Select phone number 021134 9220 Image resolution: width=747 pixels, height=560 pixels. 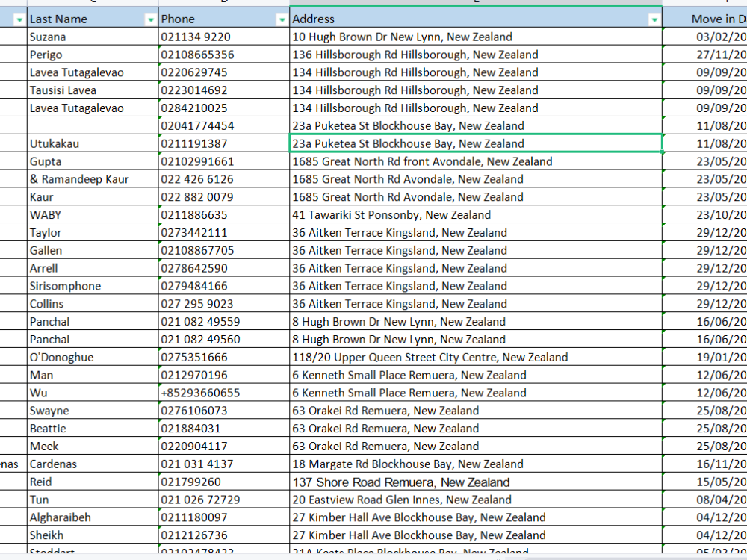click(224, 37)
